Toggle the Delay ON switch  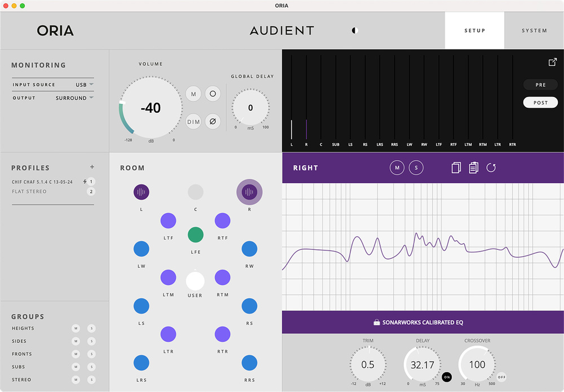pyautogui.click(x=447, y=377)
